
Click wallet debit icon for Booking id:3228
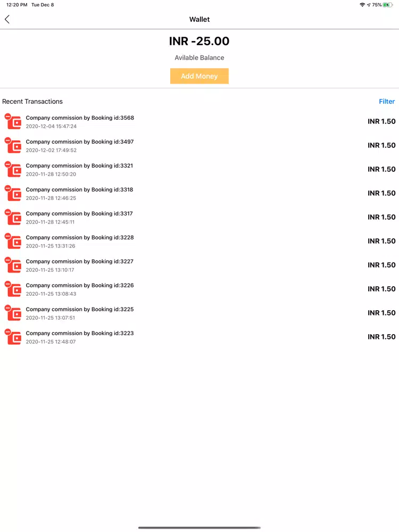13,241
